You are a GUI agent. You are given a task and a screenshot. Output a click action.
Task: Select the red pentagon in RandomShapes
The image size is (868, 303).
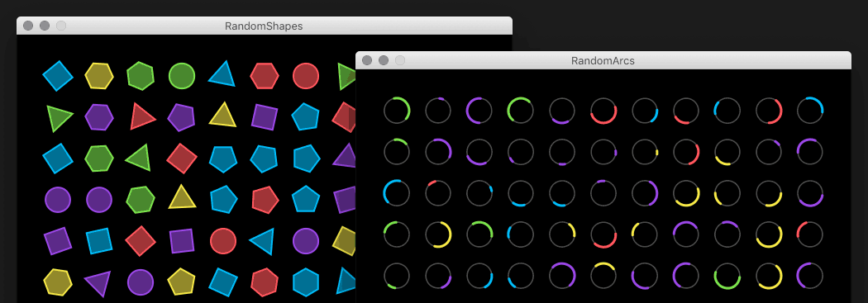(265, 200)
